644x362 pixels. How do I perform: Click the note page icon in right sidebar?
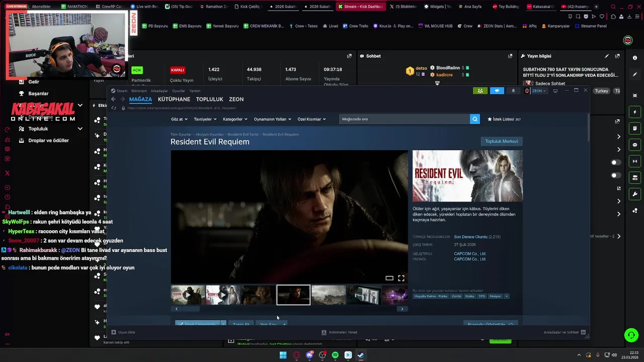click(635, 128)
